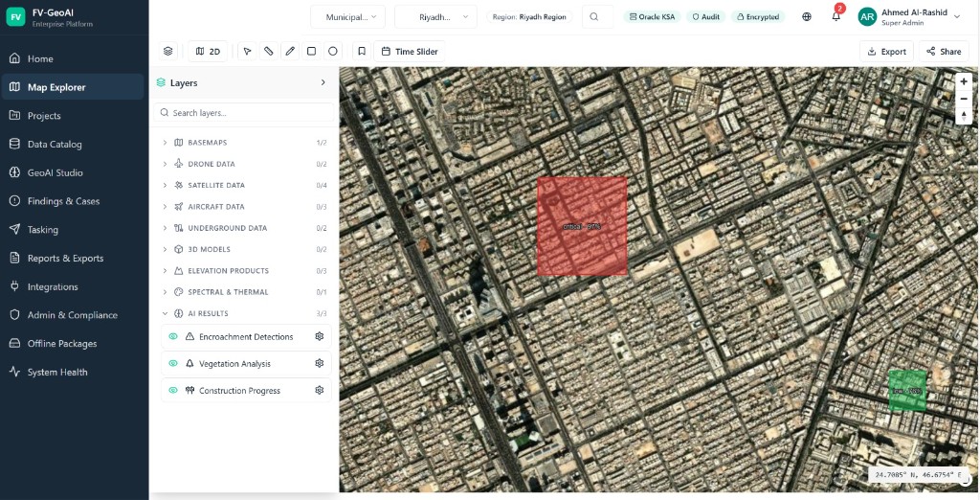The image size is (980, 500).
Task: Hide the Vegetation Analysis layer
Action: tap(173, 364)
